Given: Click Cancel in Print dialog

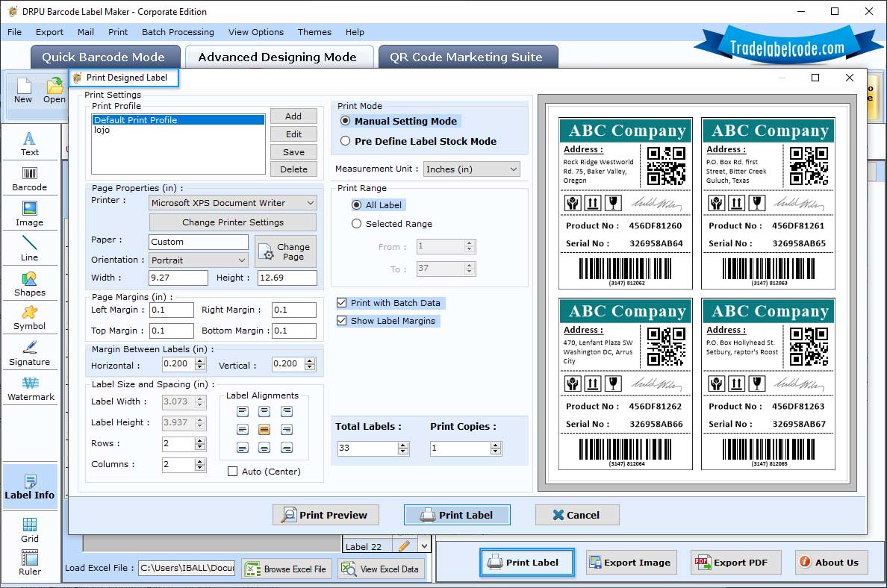Looking at the screenshot, I should pos(577,515).
